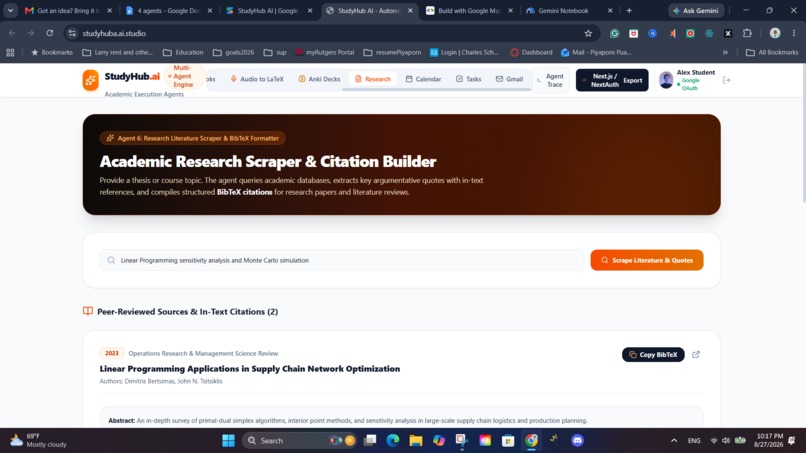Image resolution: width=806 pixels, height=453 pixels.
Task: Open the tab search dropdown arrow
Action: tap(10, 10)
